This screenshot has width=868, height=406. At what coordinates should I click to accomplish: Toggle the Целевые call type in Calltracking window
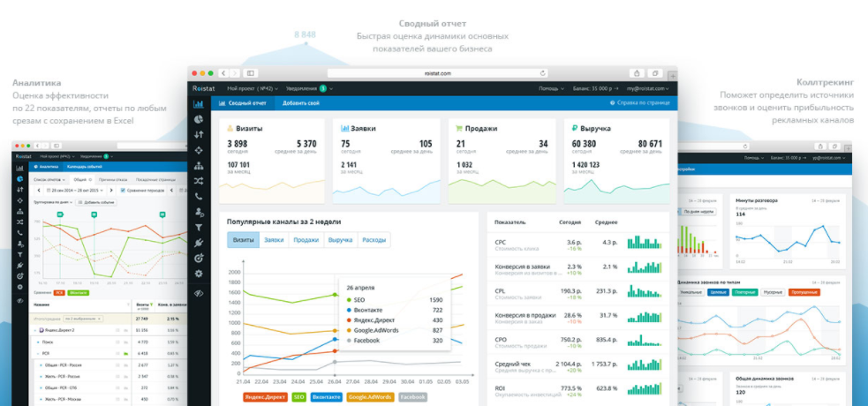717,292
